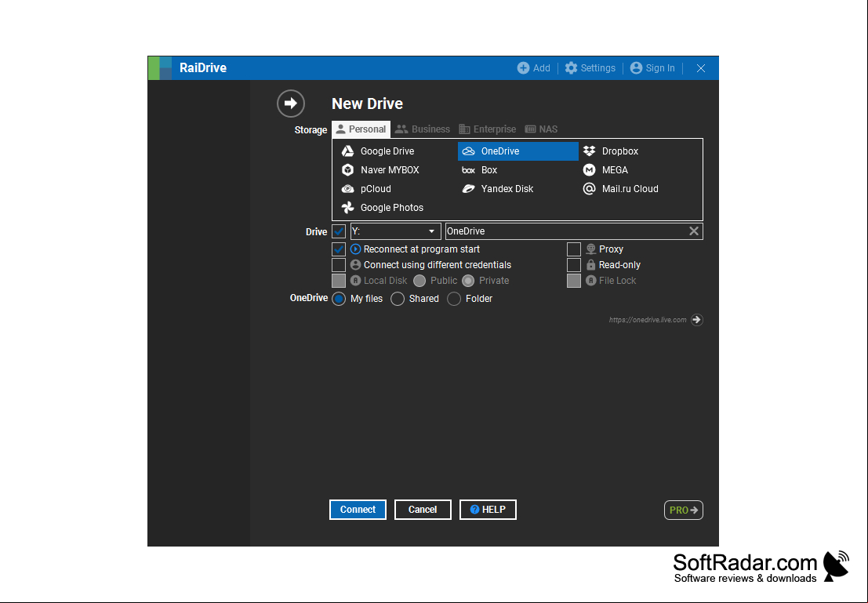The image size is (868, 603).
Task: Enable Connect using different credentials
Action: coord(339,265)
